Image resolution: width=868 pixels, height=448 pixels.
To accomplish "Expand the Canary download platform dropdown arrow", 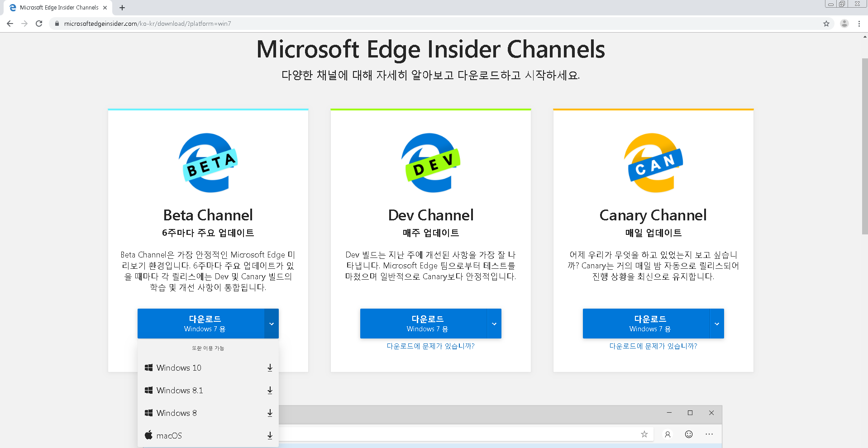I will click(x=717, y=324).
